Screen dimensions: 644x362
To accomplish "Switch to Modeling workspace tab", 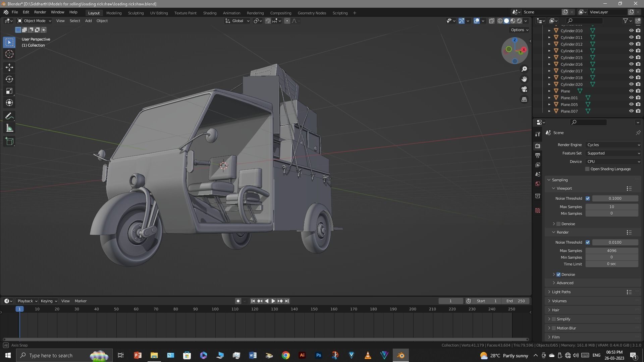I will tap(114, 13).
